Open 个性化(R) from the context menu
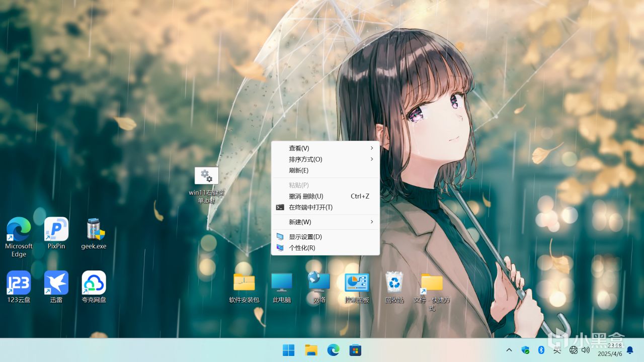This screenshot has width=644, height=362. [x=326, y=248]
